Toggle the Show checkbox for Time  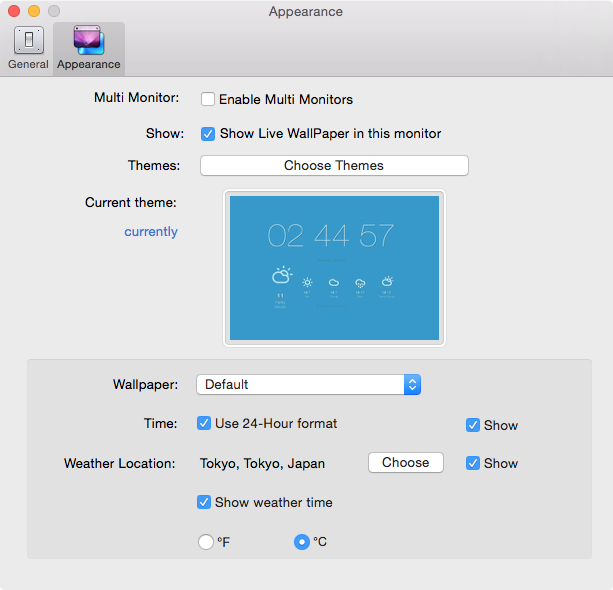coord(473,425)
